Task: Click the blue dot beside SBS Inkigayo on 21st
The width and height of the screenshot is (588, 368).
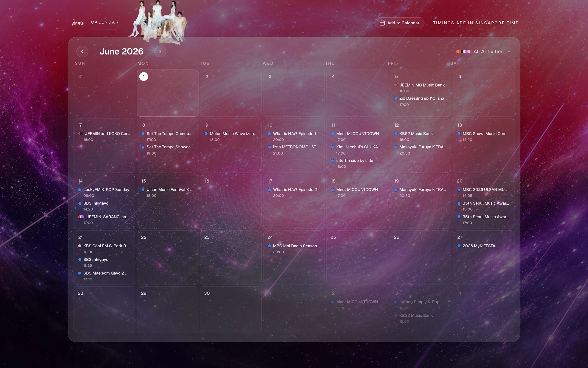Action: tap(80, 260)
